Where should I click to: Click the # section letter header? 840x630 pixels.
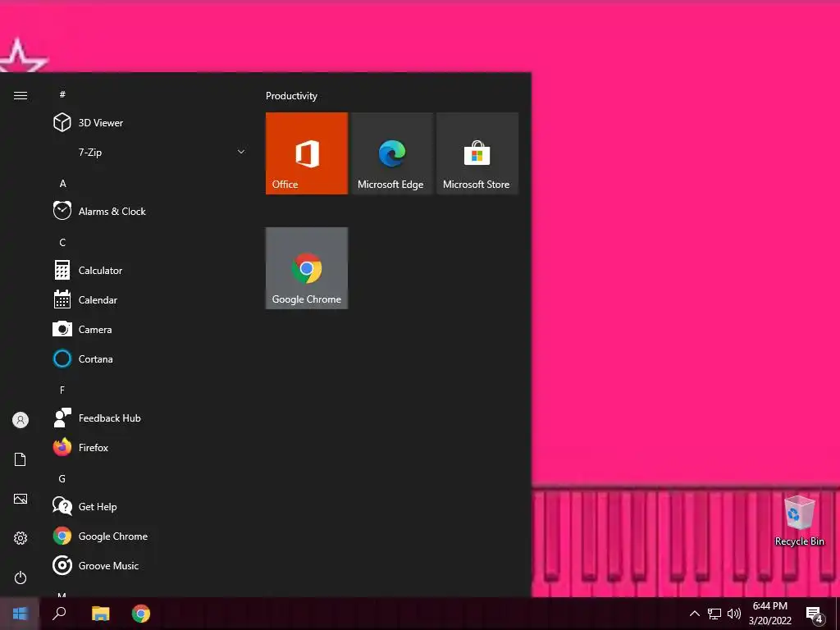tap(62, 94)
